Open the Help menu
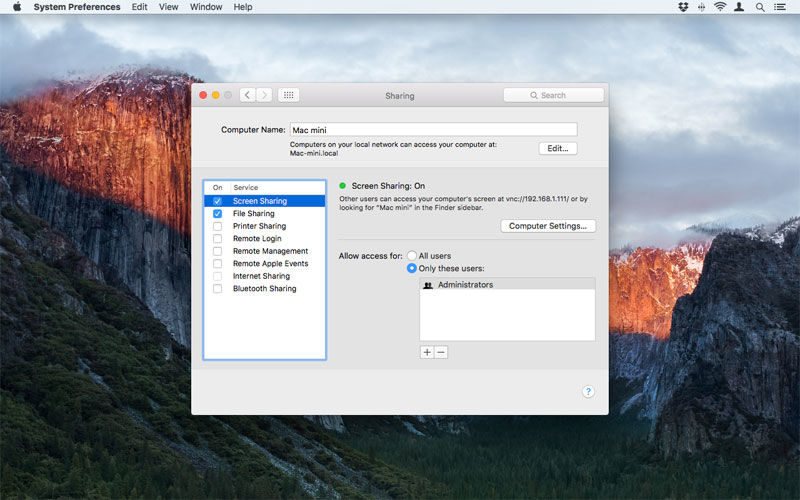The height and width of the screenshot is (500, 800). tap(243, 7)
